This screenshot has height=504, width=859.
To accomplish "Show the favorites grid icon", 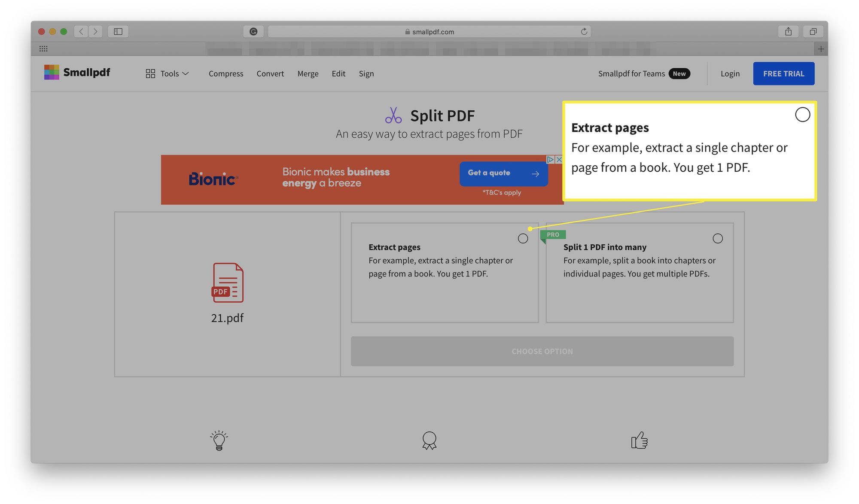I will [43, 49].
